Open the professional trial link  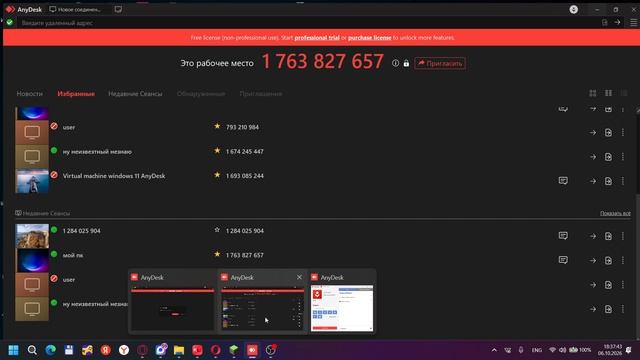pyautogui.click(x=317, y=38)
